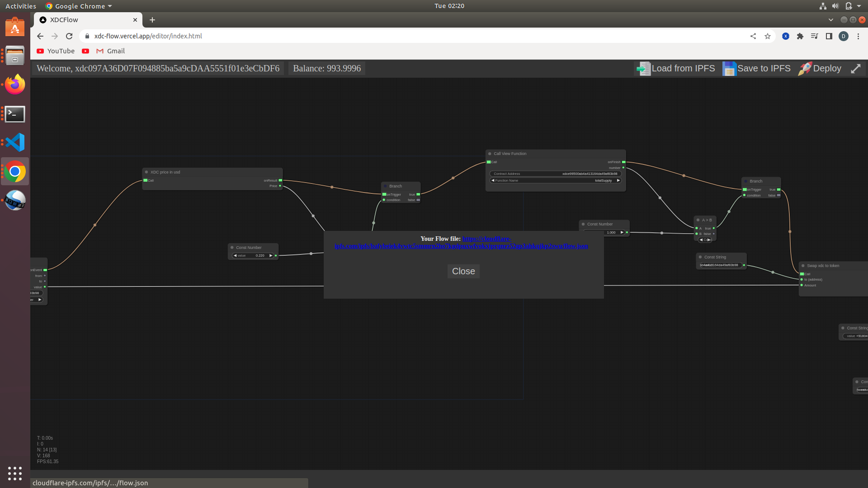868x488 pixels.
Task: Click the Contract Address input field
Action: pyautogui.click(x=555, y=174)
